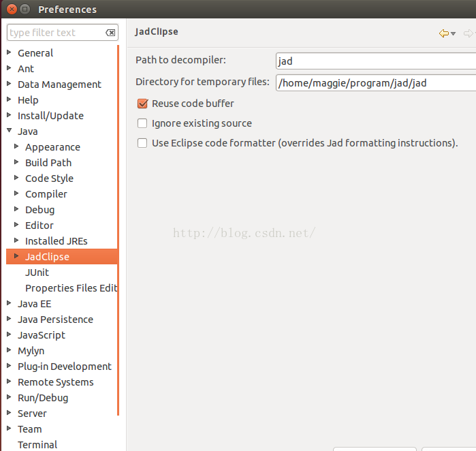Expand the Remote Systems node

(9, 381)
